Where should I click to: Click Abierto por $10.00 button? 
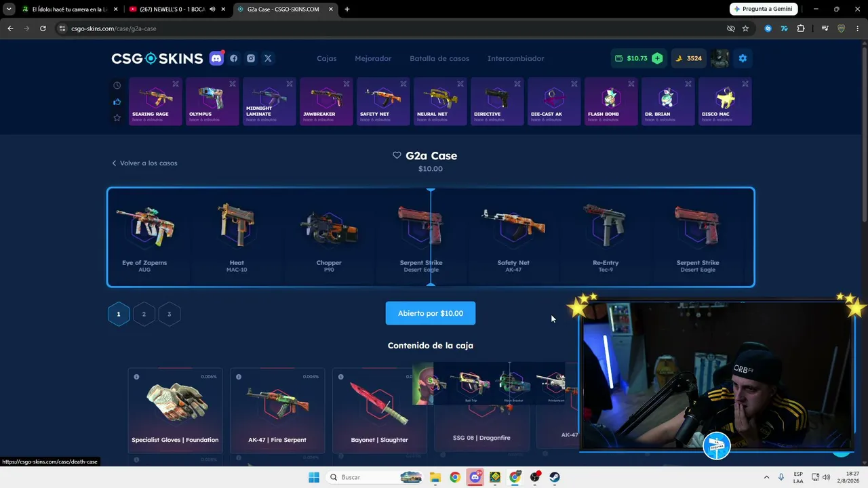coord(431,313)
